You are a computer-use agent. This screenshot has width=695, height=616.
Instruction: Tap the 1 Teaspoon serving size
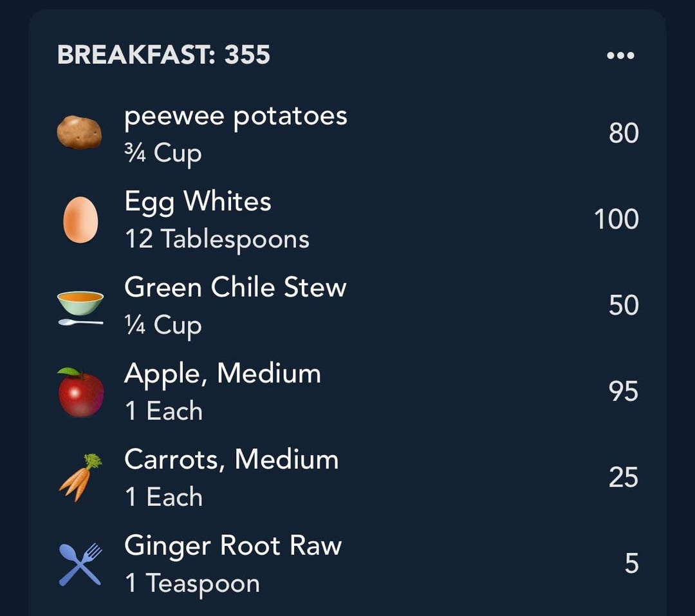pyautogui.click(x=192, y=583)
